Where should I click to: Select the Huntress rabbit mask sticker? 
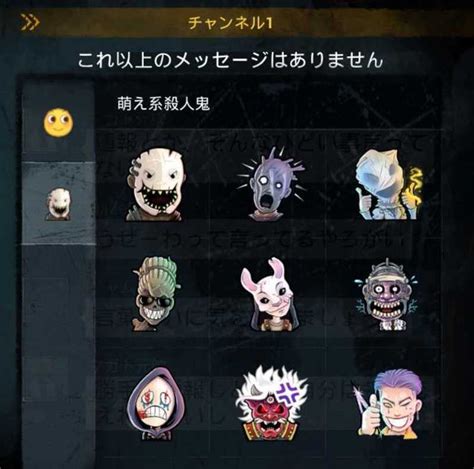point(268,295)
